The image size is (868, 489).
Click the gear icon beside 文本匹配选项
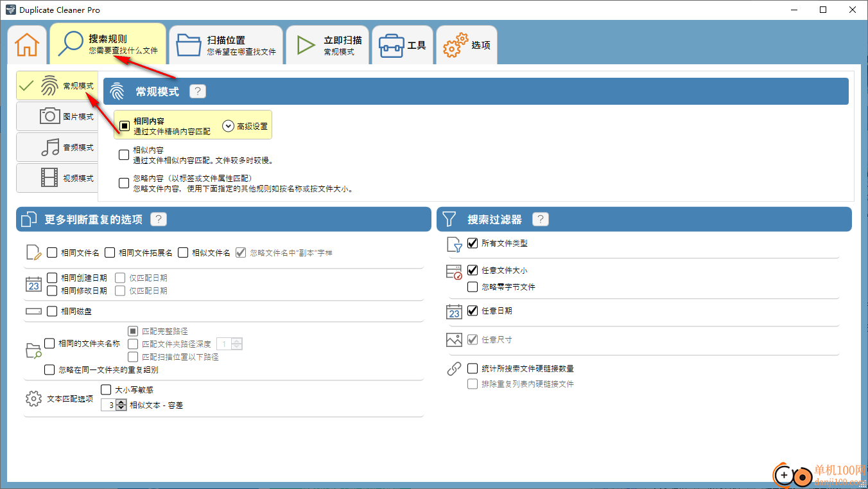pyautogui.click(x=33, y=399)
